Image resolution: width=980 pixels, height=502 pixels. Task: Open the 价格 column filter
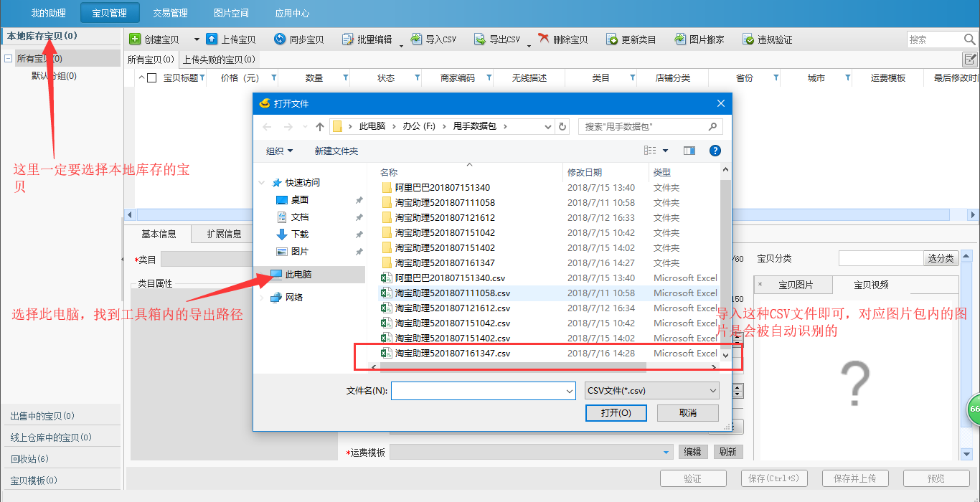(273, 78)
